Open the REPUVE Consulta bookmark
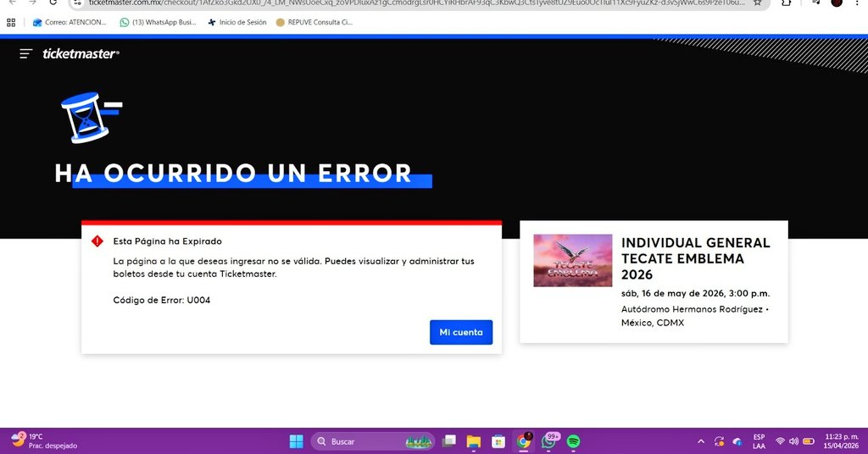This screenshot has width=868, height=454. (x=314, y=23)
